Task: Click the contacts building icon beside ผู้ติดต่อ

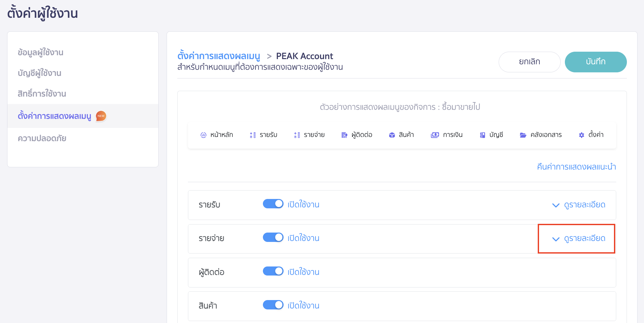Action: [344, 135]
